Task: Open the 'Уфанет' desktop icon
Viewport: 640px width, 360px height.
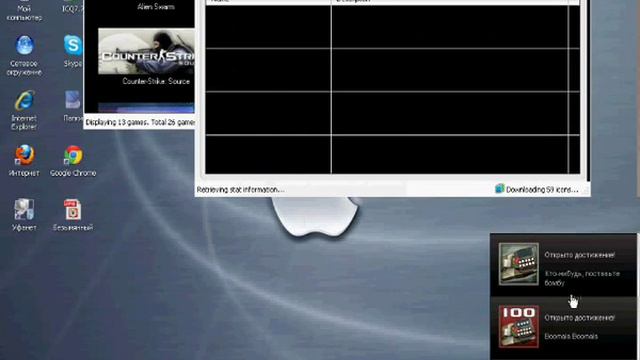Action: pos(24,215)
